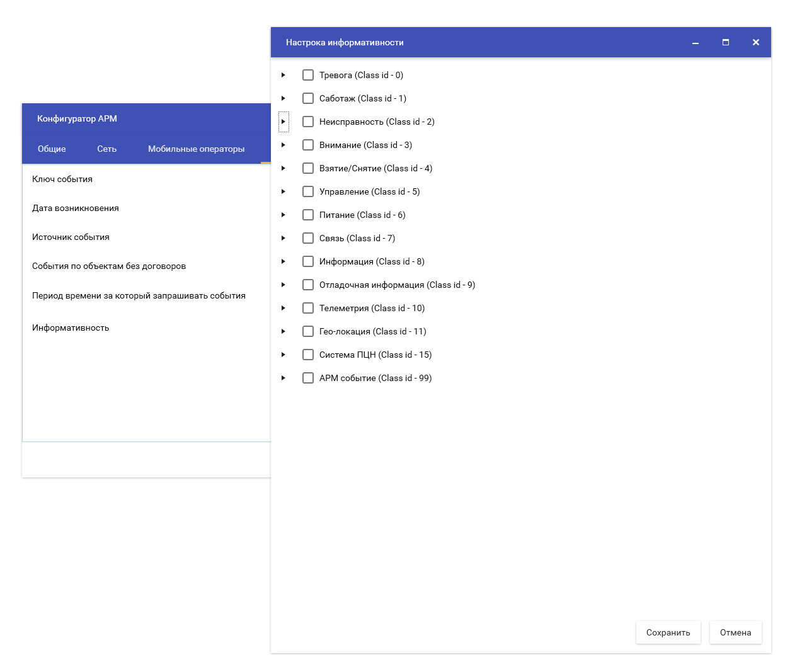The image size is (790, 672).
Task: Tick the АРМ событие (Class id - 99) checkbox
Action: [x=308, y=378]
